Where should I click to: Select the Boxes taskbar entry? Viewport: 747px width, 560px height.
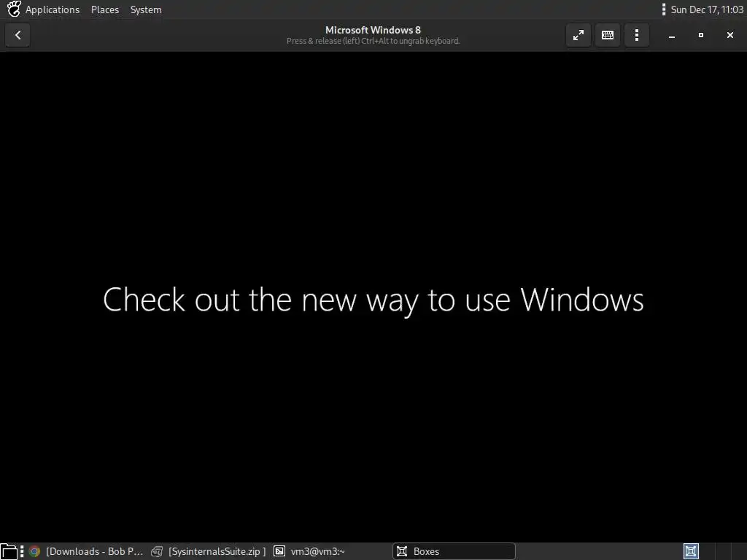(454, 551)
